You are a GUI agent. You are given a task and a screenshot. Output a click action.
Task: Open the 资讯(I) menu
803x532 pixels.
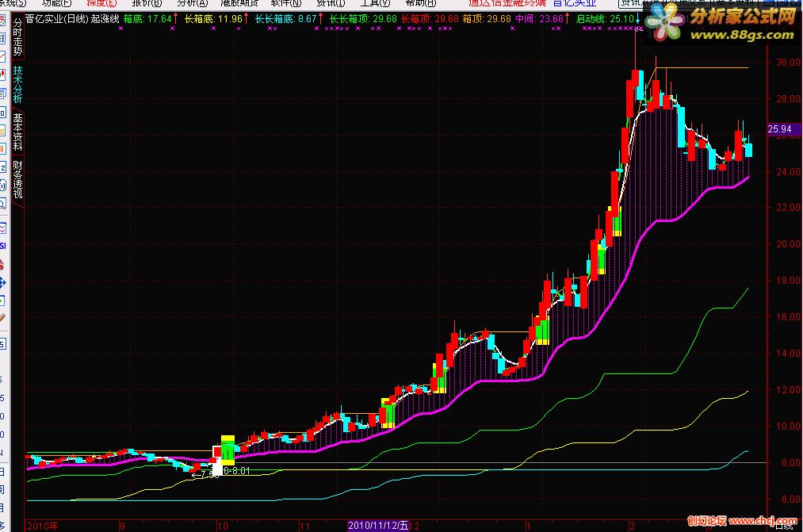point(331,3)
